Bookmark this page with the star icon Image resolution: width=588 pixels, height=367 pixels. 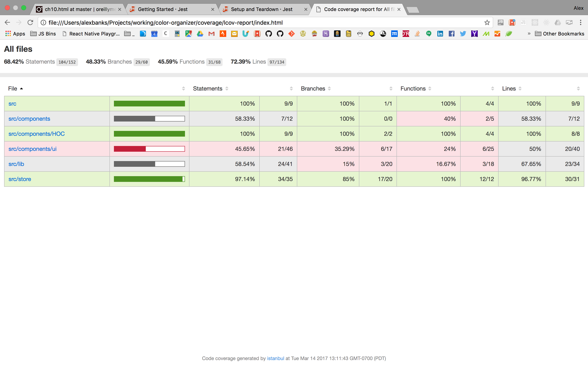click(x=487, y=23)
